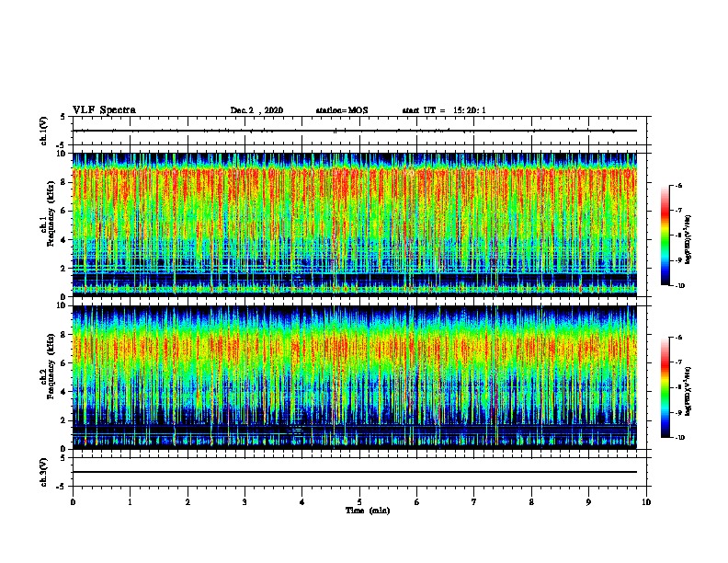Click the "8" kHz tick of ch.1 spectrogram
The image size is (728, 563).
(63, 182)
